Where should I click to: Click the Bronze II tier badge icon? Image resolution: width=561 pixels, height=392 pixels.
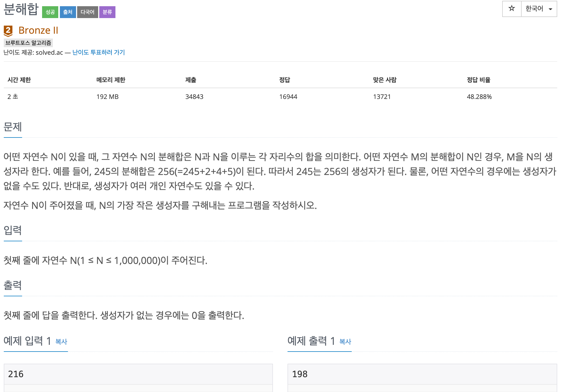point(8,31)
